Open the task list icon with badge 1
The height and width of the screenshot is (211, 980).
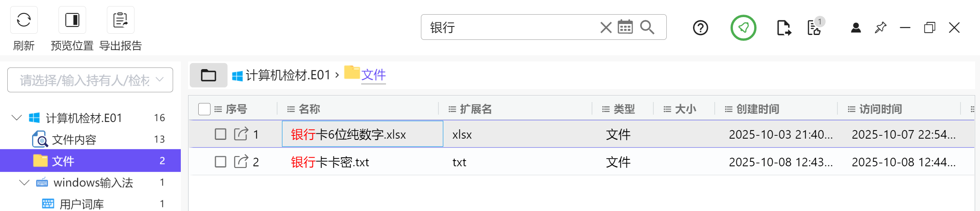(x=814, y=28)
